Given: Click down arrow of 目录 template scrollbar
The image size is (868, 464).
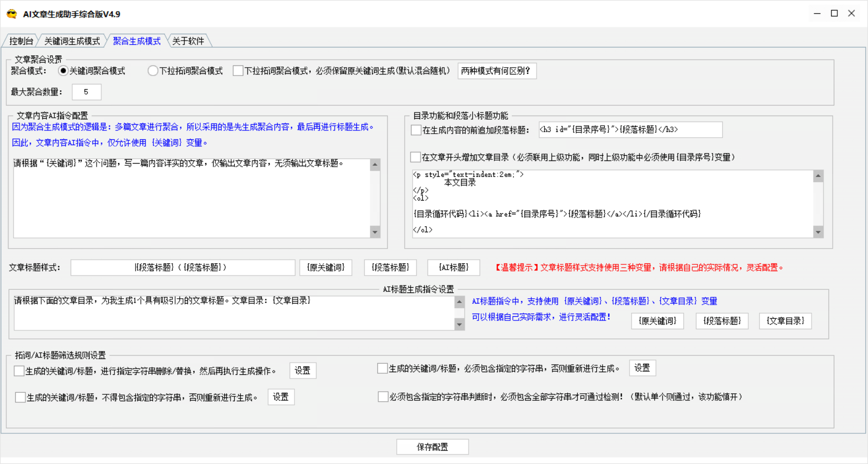Looking at the screenshot, I should (x=818, y=232).
